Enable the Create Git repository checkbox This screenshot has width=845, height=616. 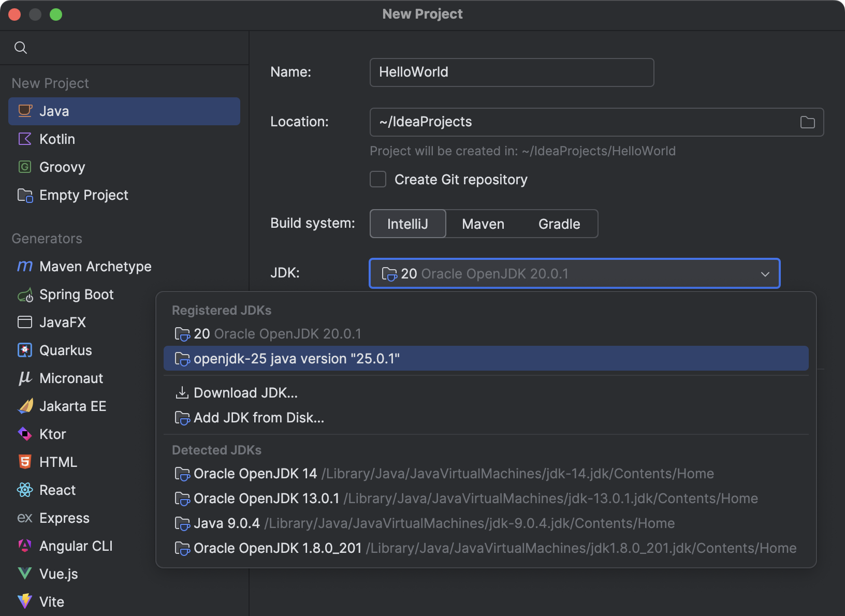point(378,180)
